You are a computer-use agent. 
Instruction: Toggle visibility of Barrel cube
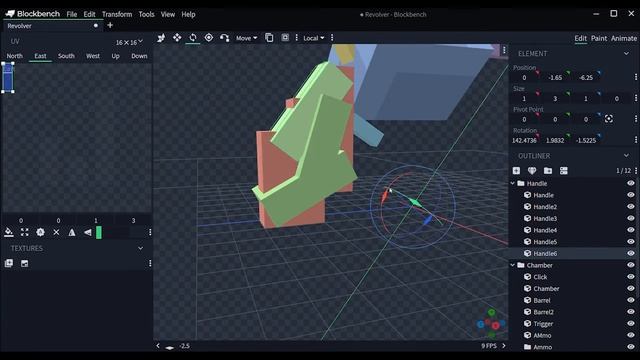tap(631, 300)
